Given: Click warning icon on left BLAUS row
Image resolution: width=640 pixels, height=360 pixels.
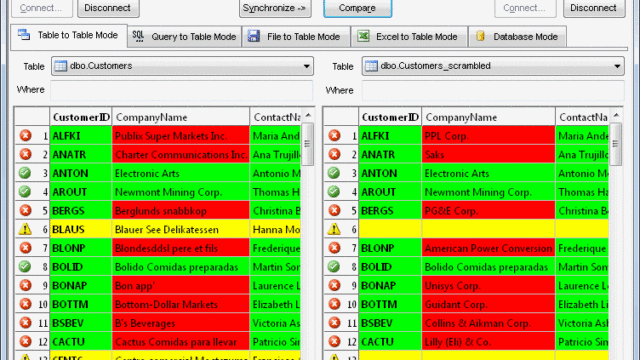Looking at the screenshot, I should [x=25, y=229].
